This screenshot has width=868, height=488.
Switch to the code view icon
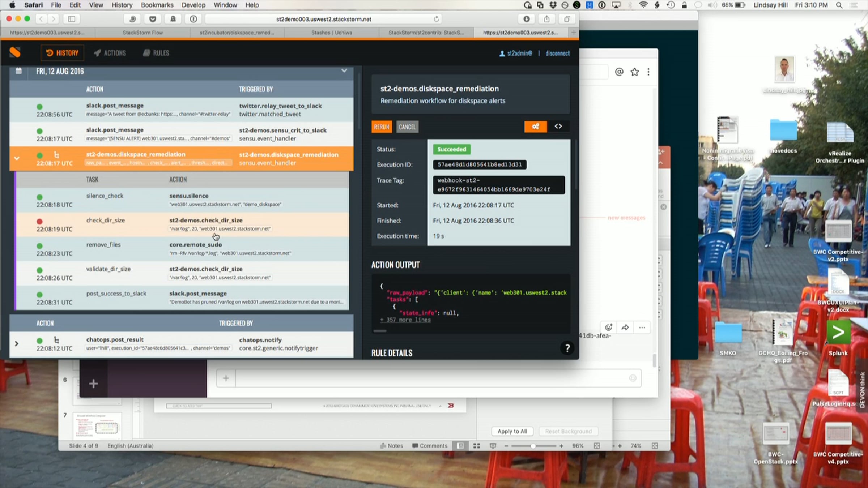pyautogui.click(x=558, y=127)
